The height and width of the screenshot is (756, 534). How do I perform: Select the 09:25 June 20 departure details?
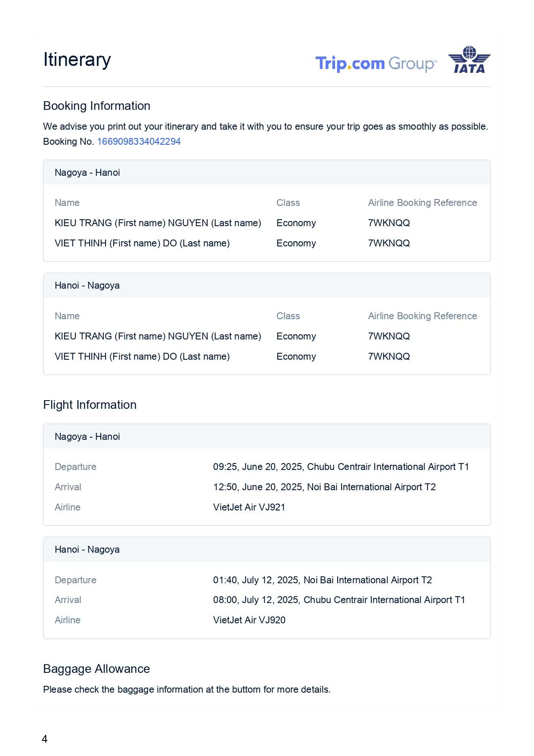(341, 467)
